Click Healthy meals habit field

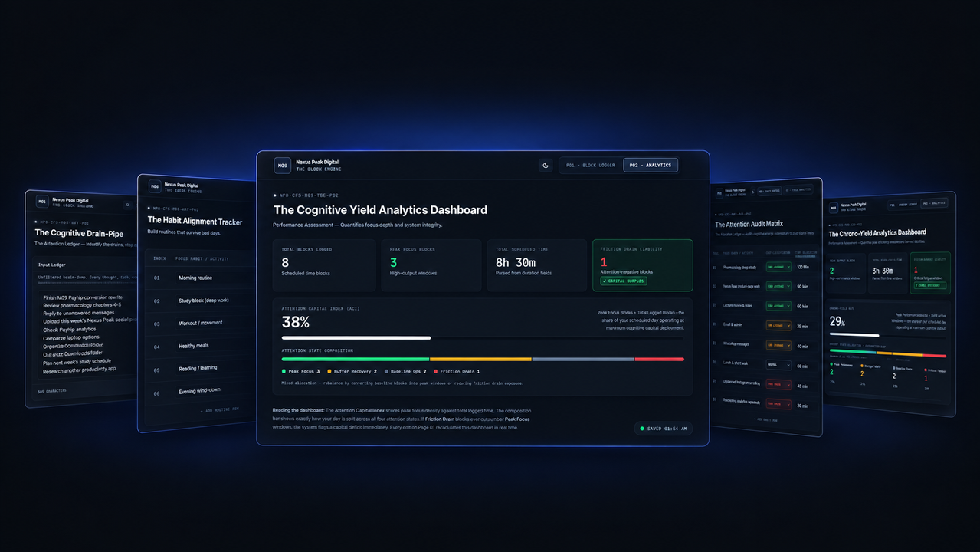click(x=215, y=346)
